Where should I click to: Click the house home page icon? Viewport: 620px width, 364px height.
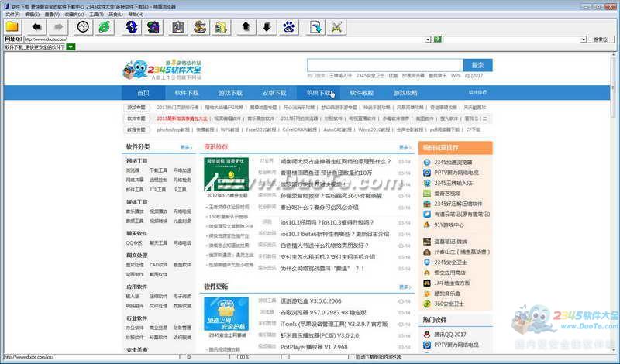(153, 27)
